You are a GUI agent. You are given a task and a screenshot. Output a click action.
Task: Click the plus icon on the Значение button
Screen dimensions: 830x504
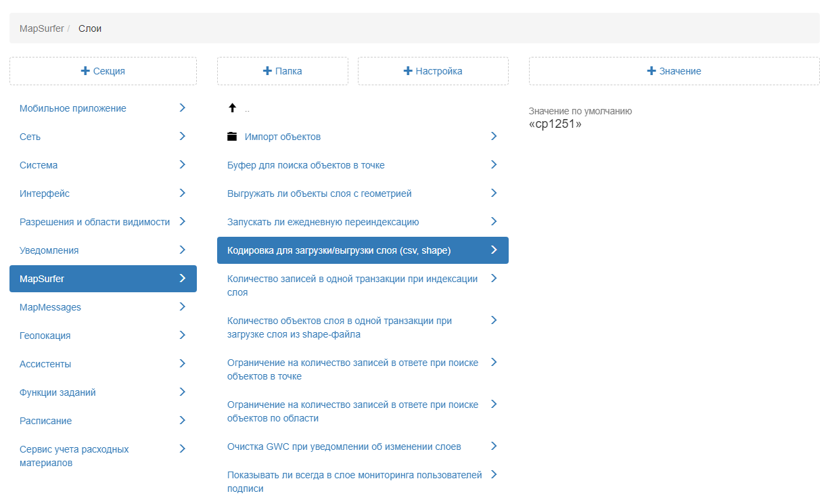651,71
